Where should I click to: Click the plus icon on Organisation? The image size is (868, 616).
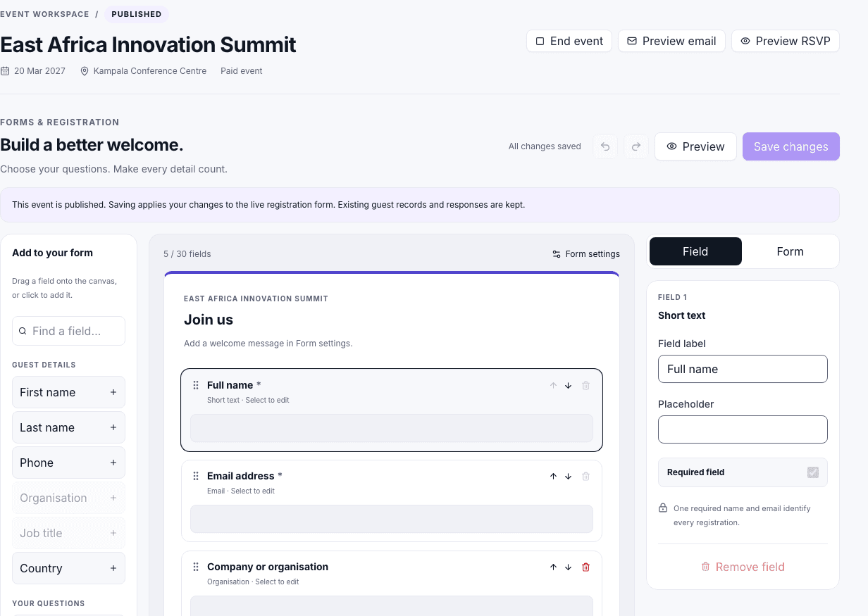113,498
